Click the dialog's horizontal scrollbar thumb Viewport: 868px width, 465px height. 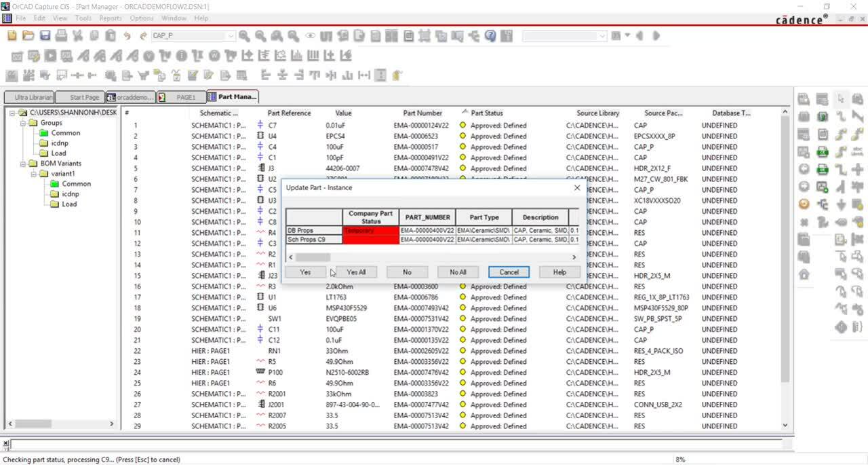pyautogui.click(x=313, y=257)
